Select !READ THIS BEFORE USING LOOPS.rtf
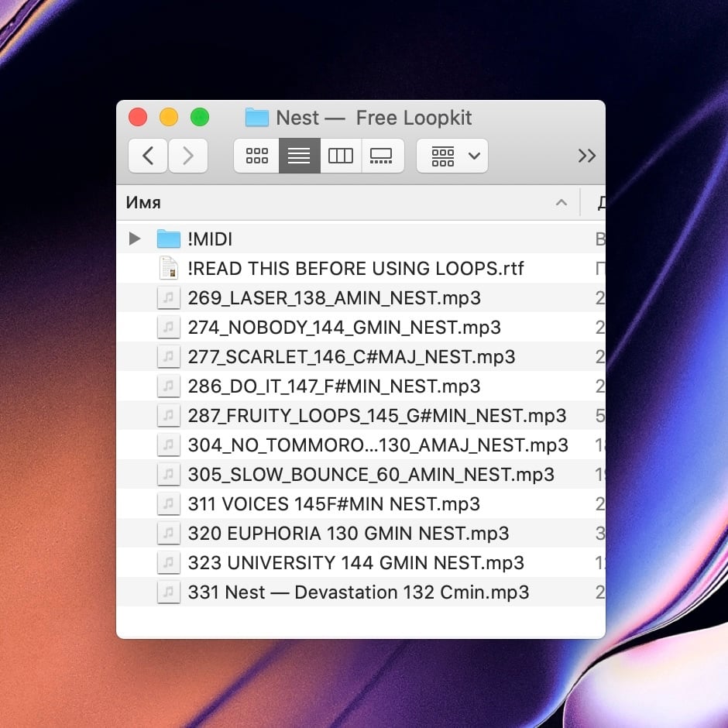Image resolution: width=728 pixels, height=728 pixels. tap(355, 269)
